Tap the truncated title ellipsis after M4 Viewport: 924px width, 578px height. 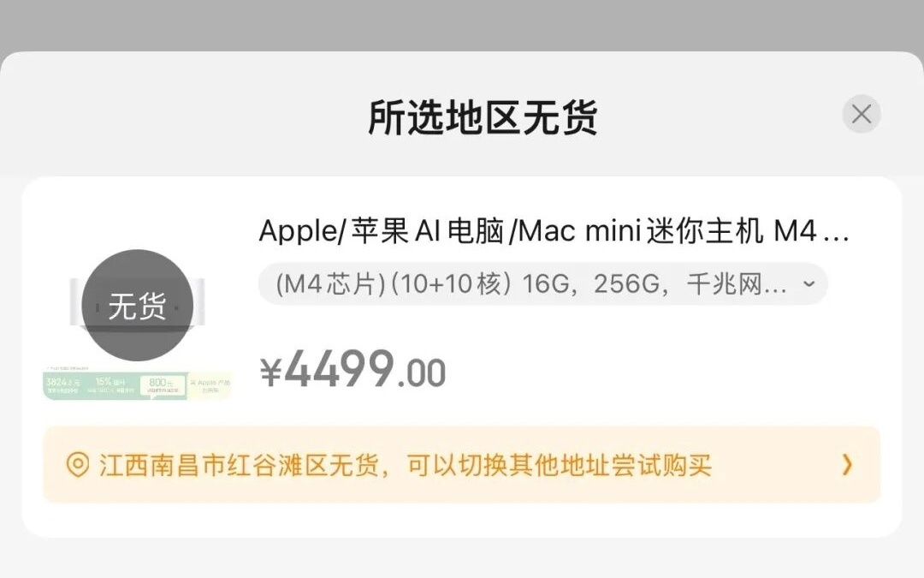pyautogui.click(x=835, y=232)
